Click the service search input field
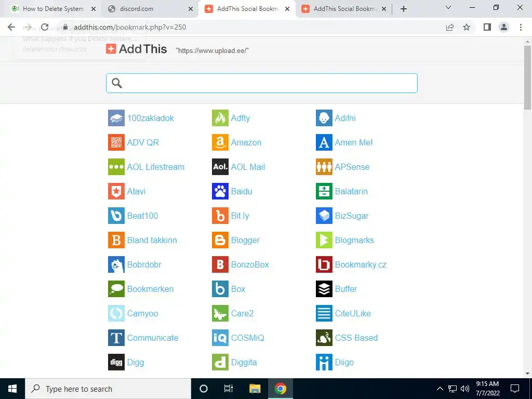The height and width of the screenshot is (399, 532). pos(262,83)
